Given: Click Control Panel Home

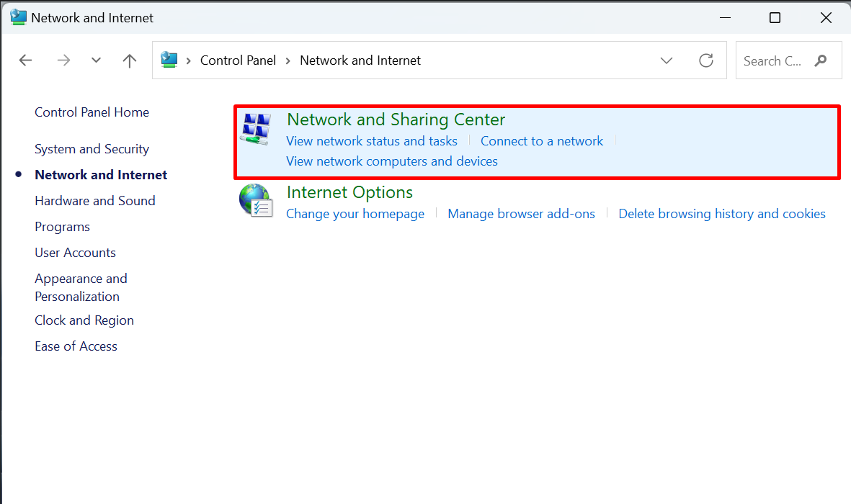Looking at the screenshot, I should tap(92, 112).
